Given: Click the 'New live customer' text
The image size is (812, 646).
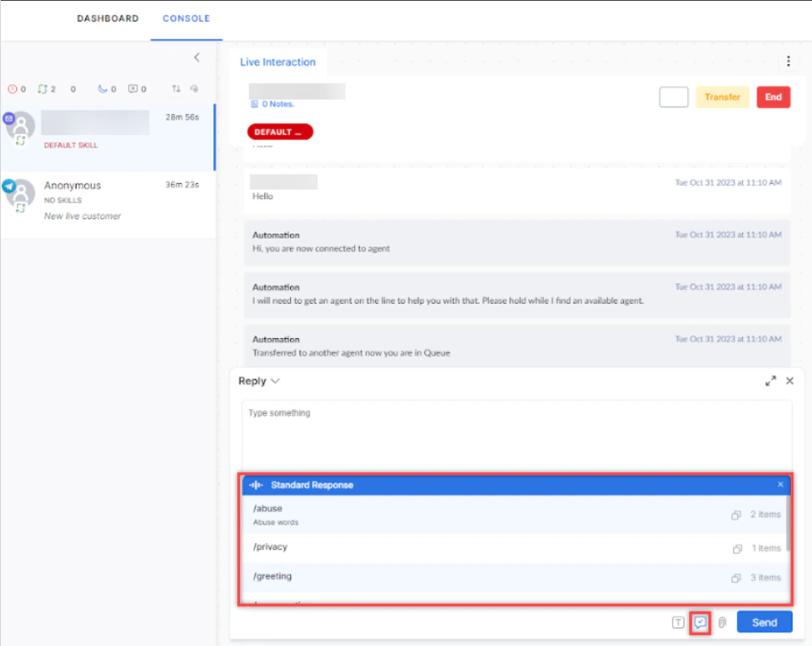Looking at the screenshot, I should [x=83, y=217].
